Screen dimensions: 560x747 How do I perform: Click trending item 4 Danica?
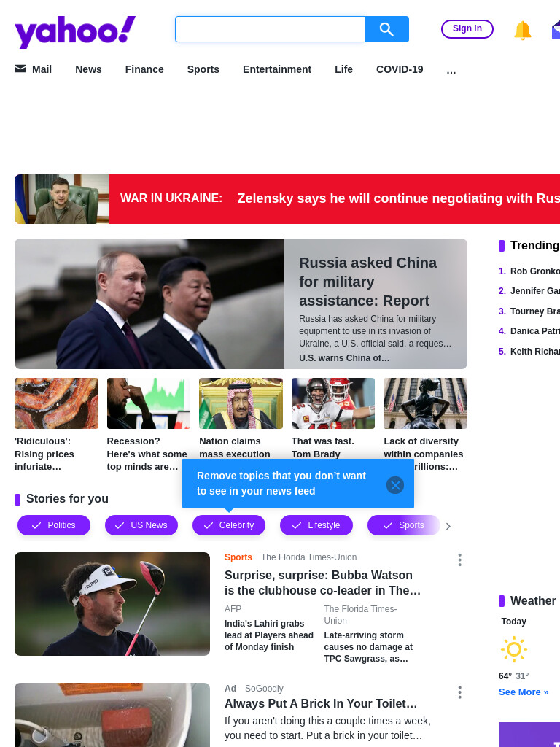coord(534,331)
